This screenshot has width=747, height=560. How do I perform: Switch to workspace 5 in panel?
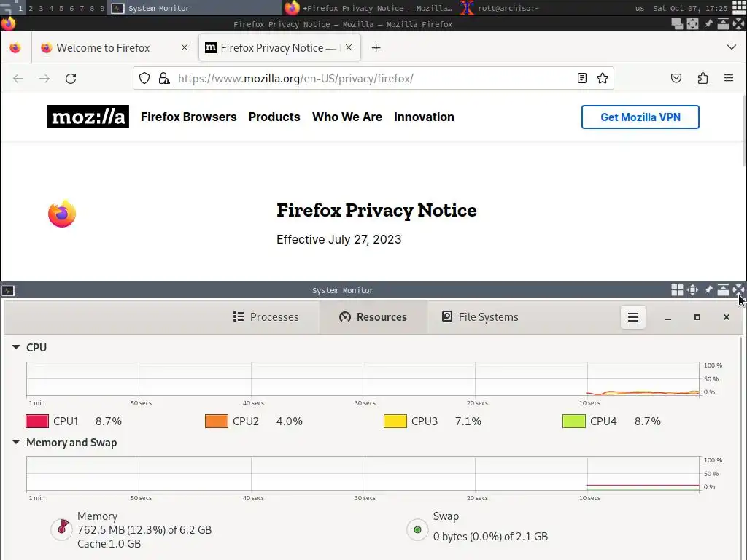coord(61,8)
